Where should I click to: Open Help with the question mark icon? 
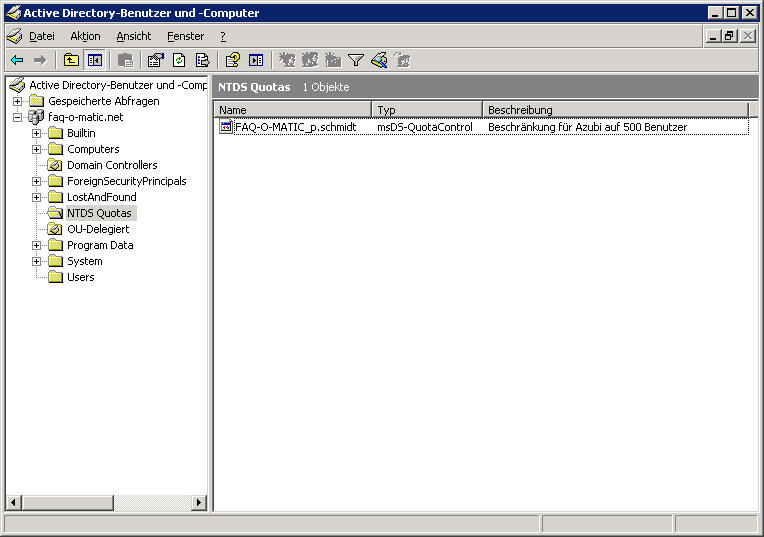pos(232,60)
